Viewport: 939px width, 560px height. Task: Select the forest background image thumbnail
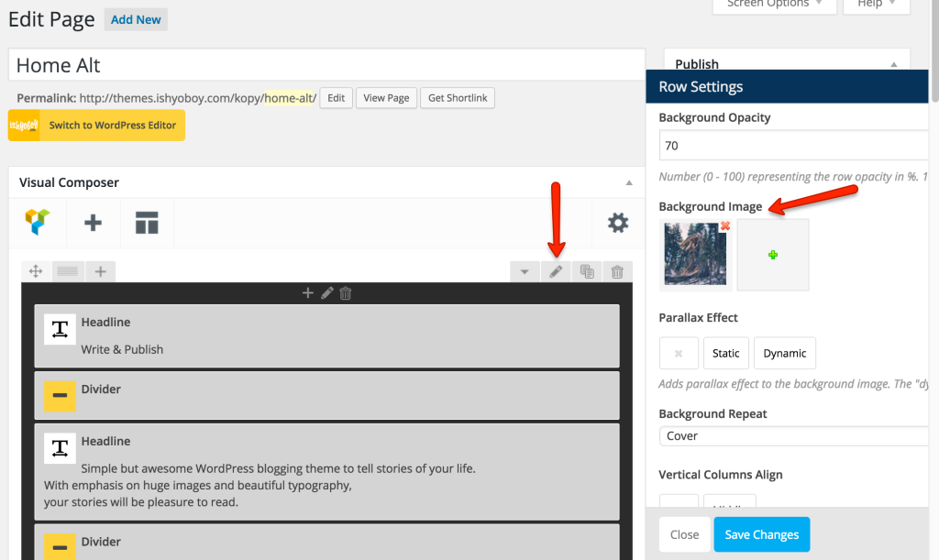click(x=695, y=255)
